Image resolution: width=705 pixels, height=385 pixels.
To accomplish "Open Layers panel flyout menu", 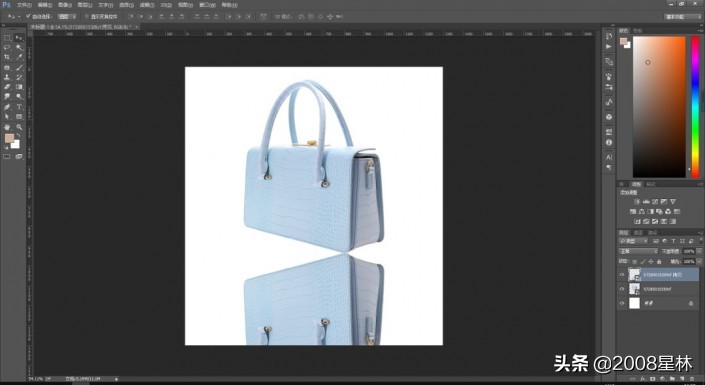I will pos(701,233).
